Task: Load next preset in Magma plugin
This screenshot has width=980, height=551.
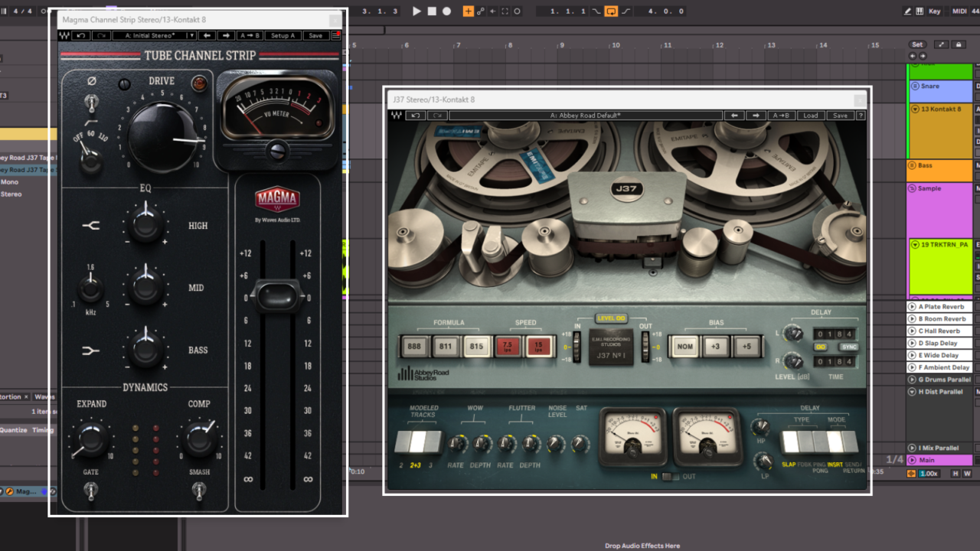Action: [x=226, y=36]
